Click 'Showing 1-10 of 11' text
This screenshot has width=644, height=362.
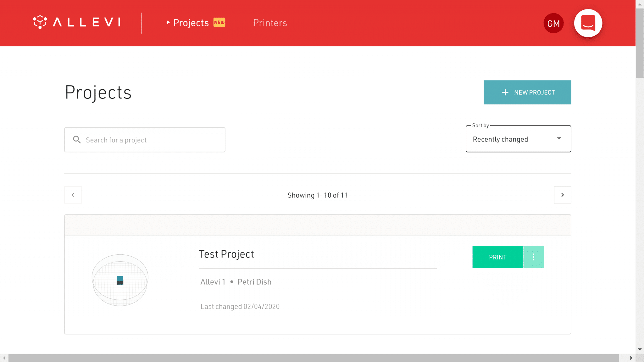click(317, 195)
